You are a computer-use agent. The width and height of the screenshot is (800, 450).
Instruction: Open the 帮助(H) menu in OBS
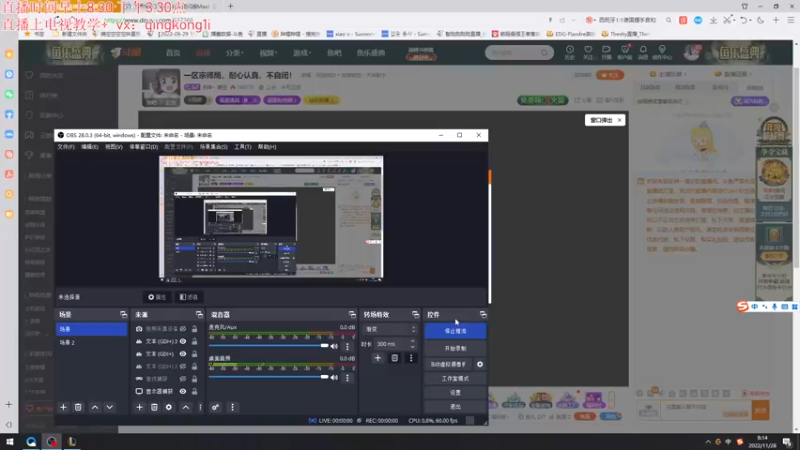pos(267,147)
